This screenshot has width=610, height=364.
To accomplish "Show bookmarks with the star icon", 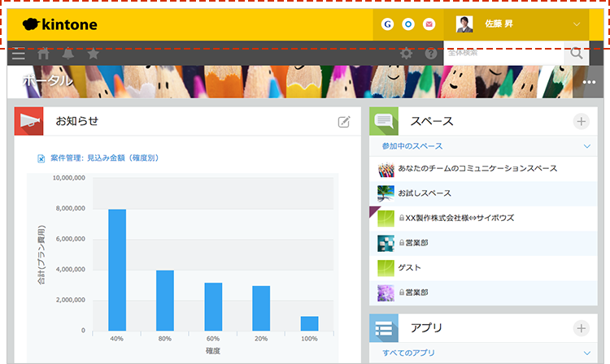I will click(93, 54).
